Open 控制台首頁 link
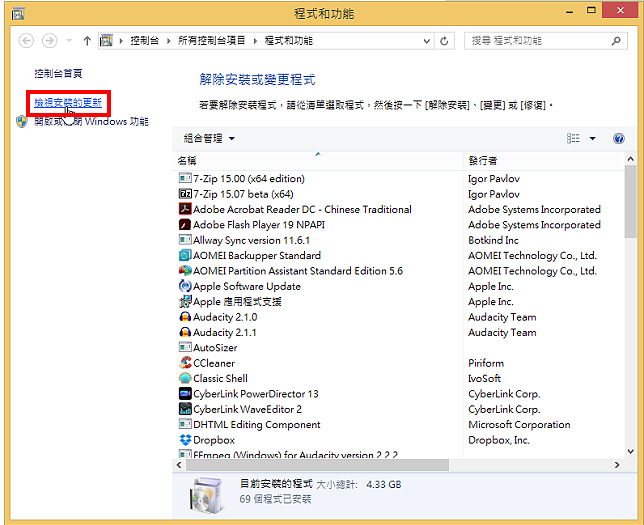 pos(58,74)
